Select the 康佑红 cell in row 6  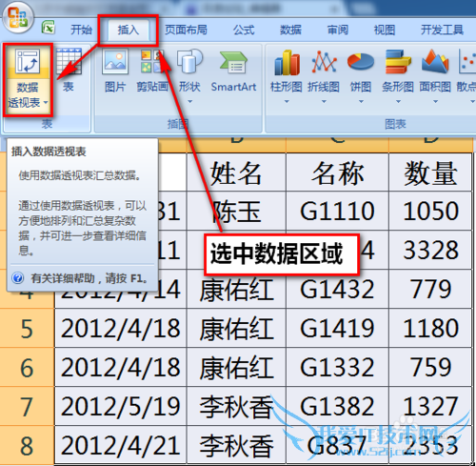(x=236, y=367)
